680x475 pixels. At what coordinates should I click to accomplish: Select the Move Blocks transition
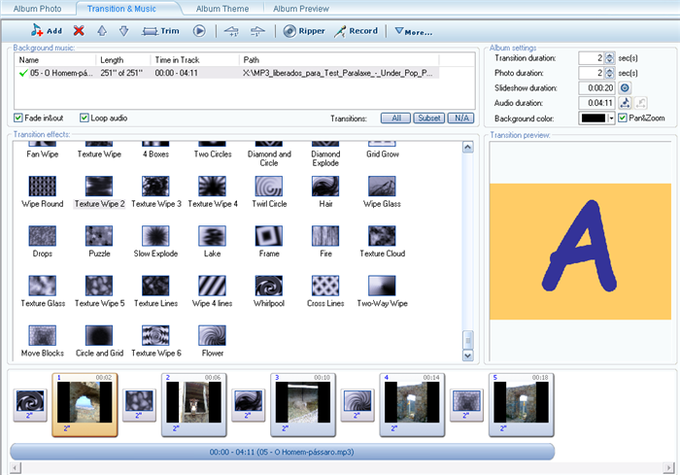(x=42, y=341)
